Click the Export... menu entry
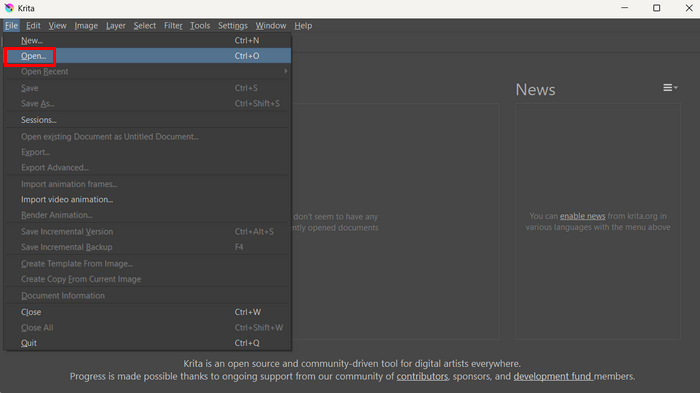This screenshot has height=393, width=700. [x=147, y=152]
